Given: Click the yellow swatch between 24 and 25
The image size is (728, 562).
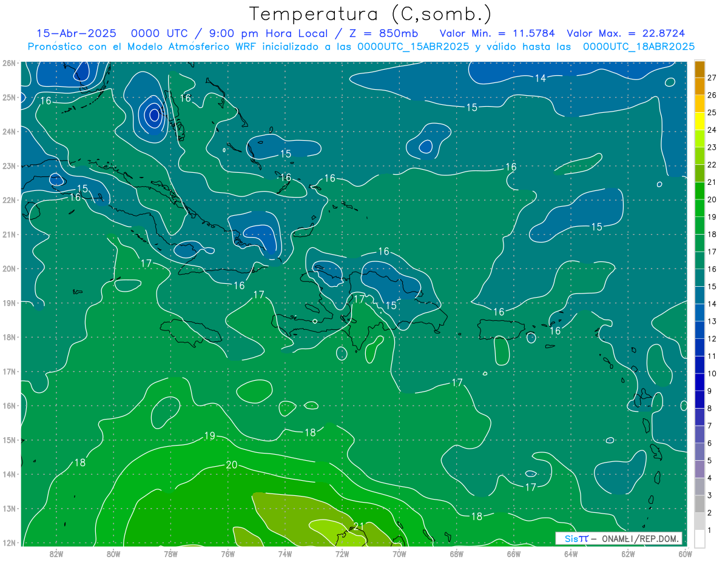Looking at the screenshot, I should coord(699,121).
